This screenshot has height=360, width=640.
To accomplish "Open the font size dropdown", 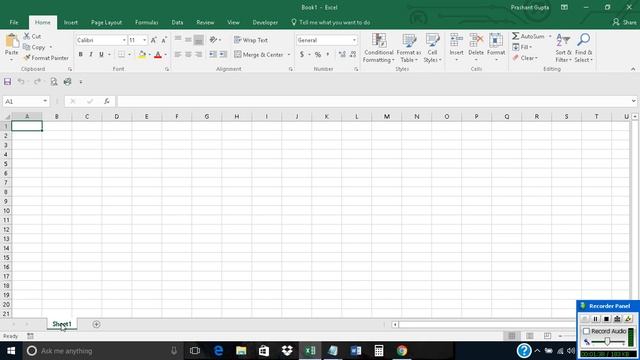I will click(144, 40).
